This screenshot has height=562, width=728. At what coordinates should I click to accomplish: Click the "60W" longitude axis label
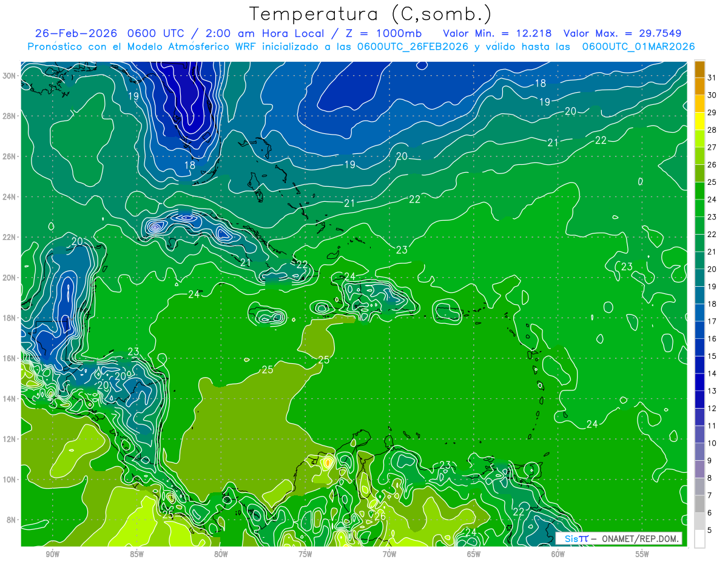point(558,554)
